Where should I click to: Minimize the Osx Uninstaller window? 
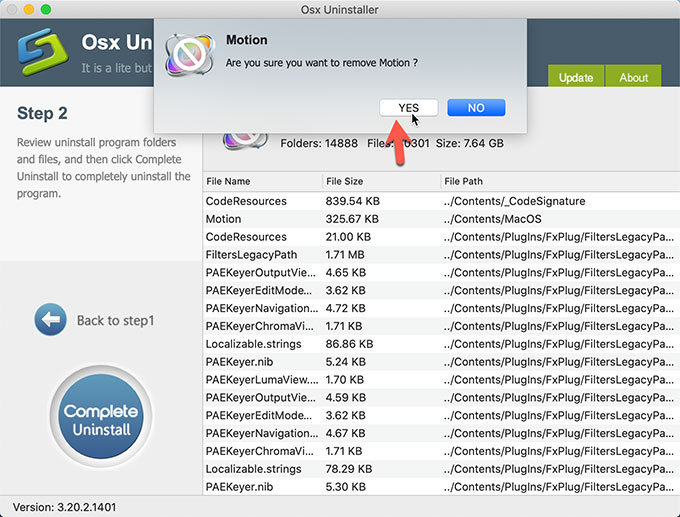click(x=29, y=10)
